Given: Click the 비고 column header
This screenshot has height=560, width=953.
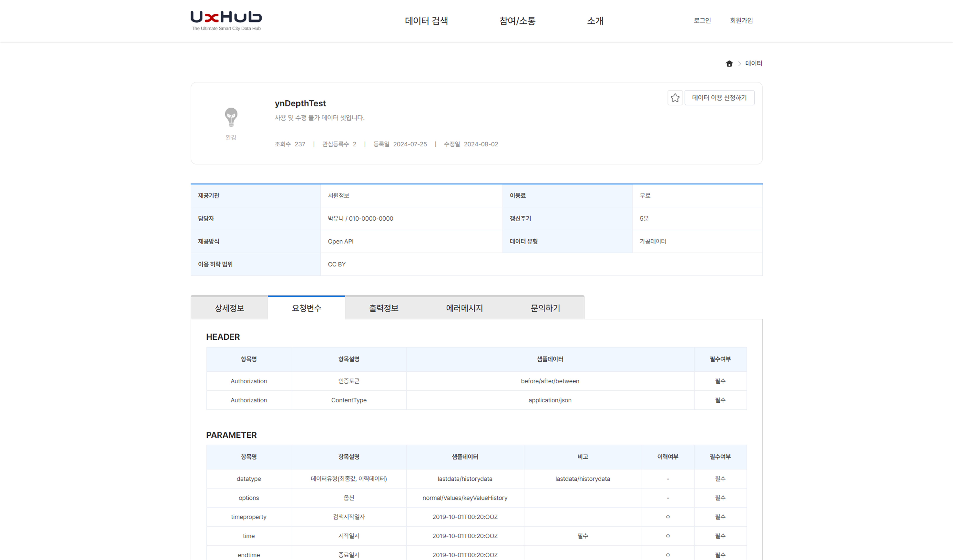Looking at the screenshot, I should [x=582, y=457].
